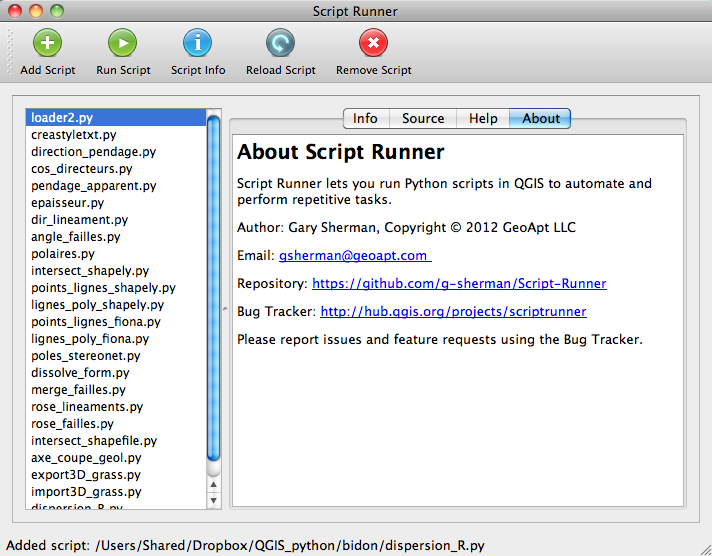
Task: Click the splitter handle between panels
Action: [225, 310]
